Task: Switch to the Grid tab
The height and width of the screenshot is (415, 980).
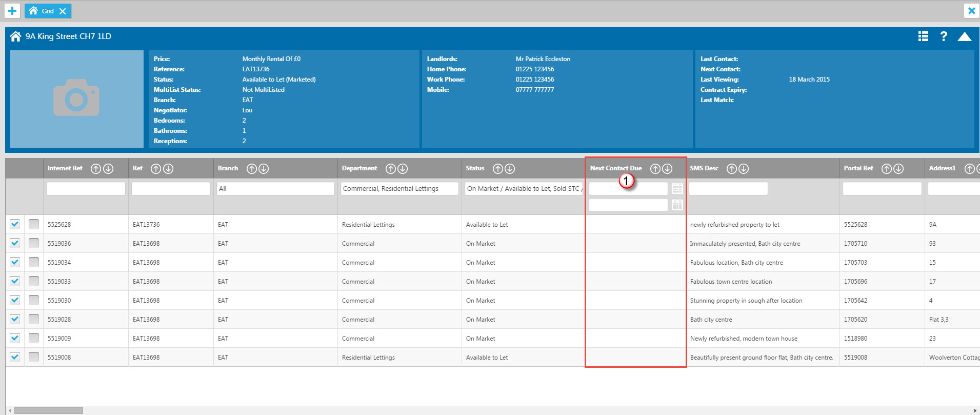Action: tap(48, 11)
